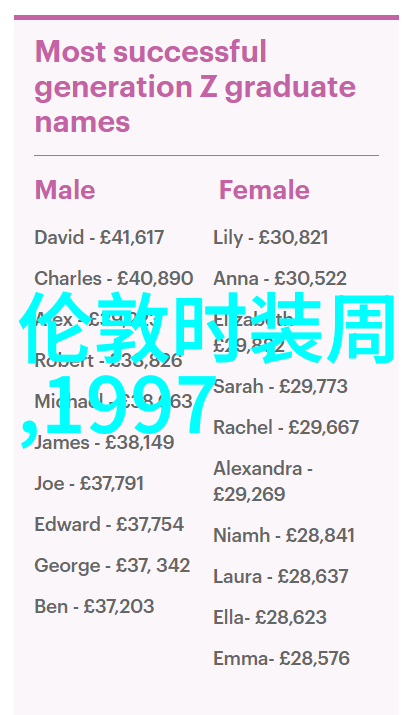Select the Ella- £28,623 entry

tap(270, 617)
